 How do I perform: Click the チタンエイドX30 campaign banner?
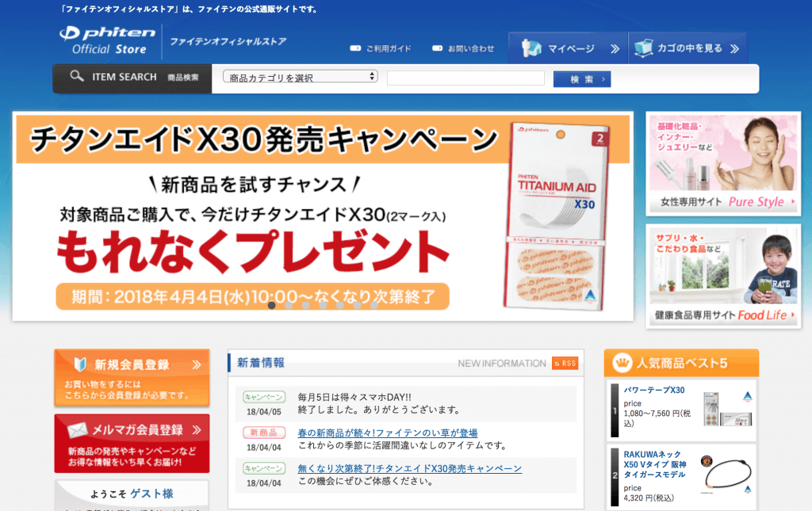(x=324, y=216)
